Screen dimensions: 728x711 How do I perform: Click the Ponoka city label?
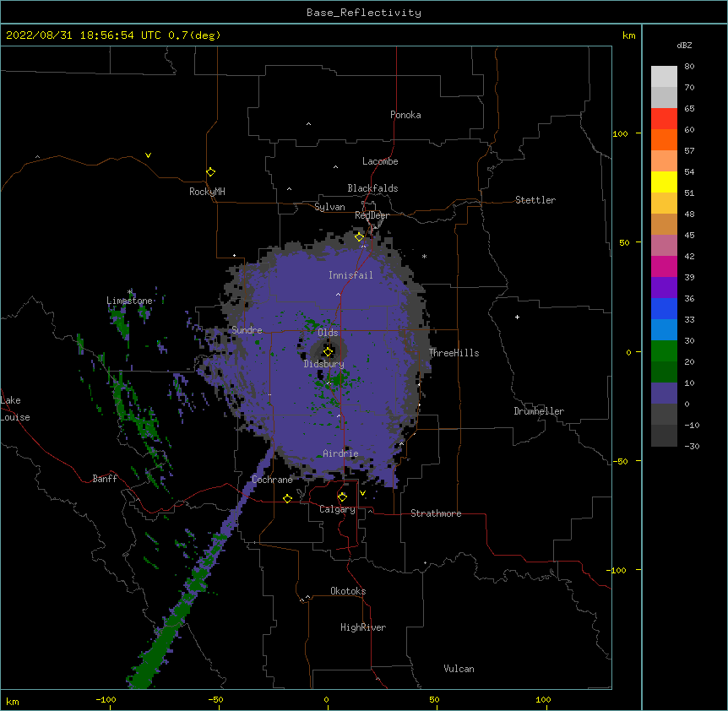405,115
